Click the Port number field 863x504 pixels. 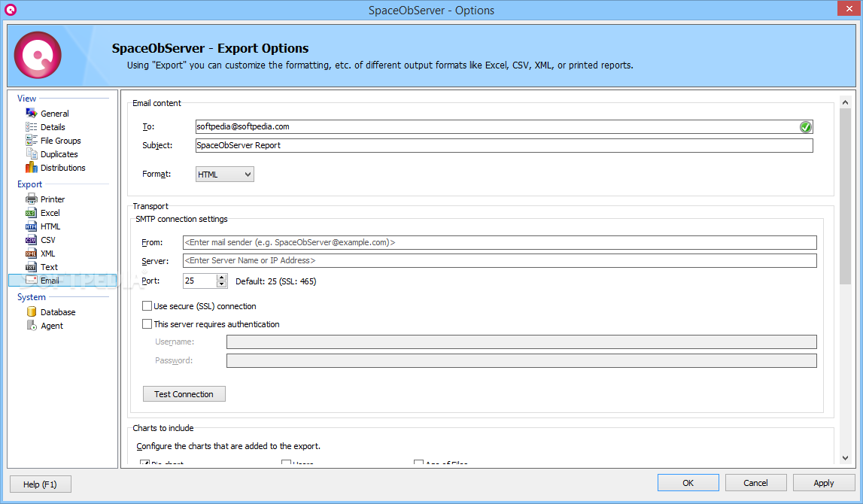coord(200,281)
